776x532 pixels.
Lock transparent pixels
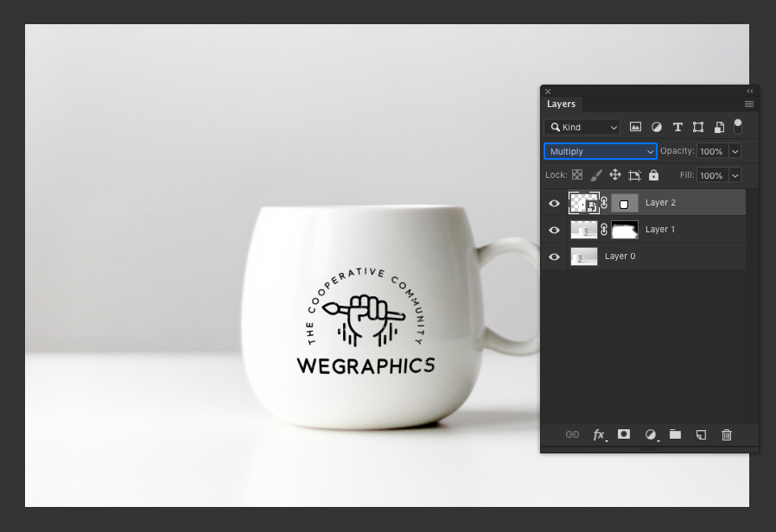(x=577, y=174)
